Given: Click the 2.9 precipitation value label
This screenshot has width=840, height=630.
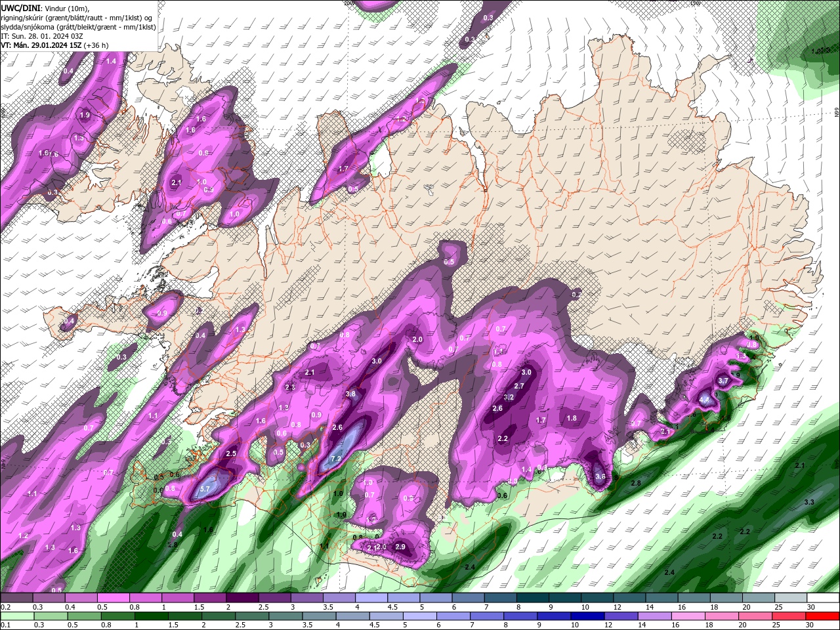Looking at the screenshot, I should coord(400,547).
